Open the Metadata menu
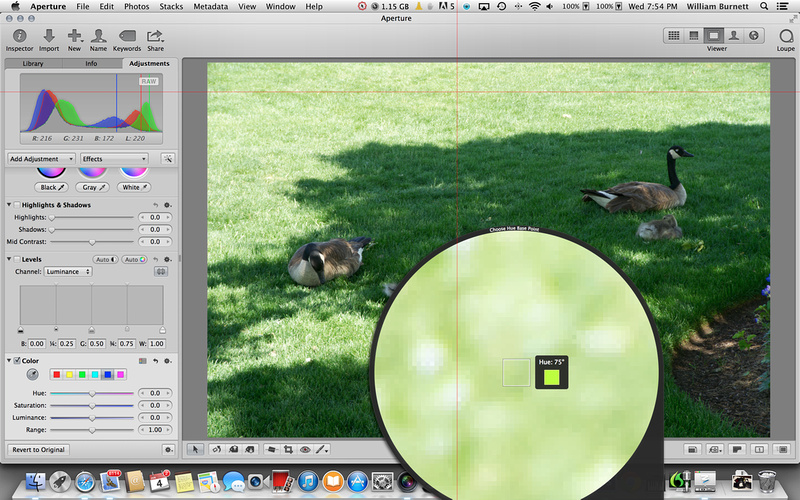This screenshot has width=800, height=500. pyautogui.click(x=211, y=6)
